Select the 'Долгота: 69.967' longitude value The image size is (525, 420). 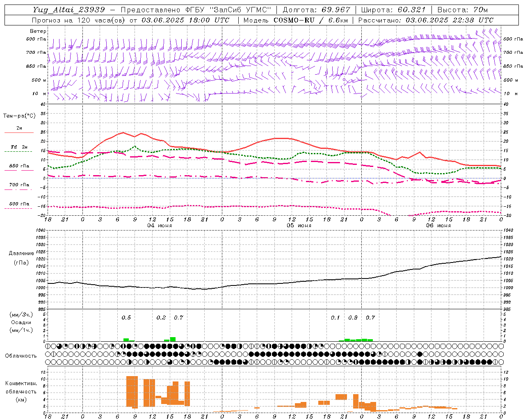point(317,10)
